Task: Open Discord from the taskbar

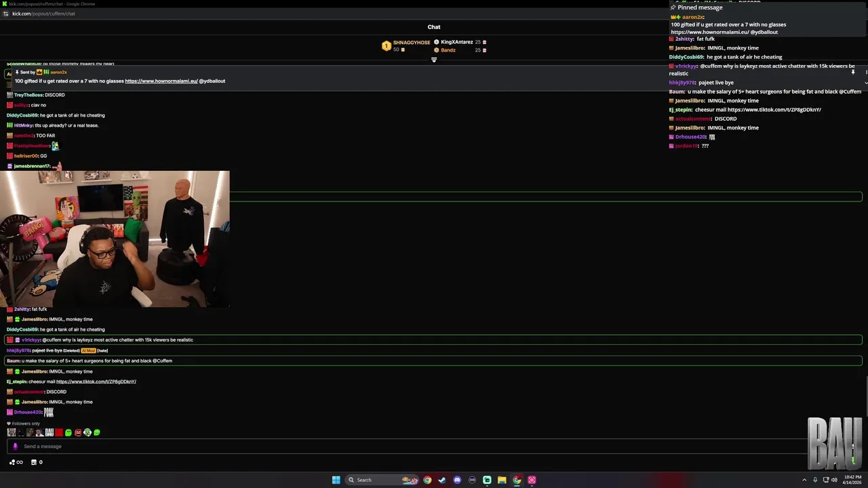Action: click(457, 480)
